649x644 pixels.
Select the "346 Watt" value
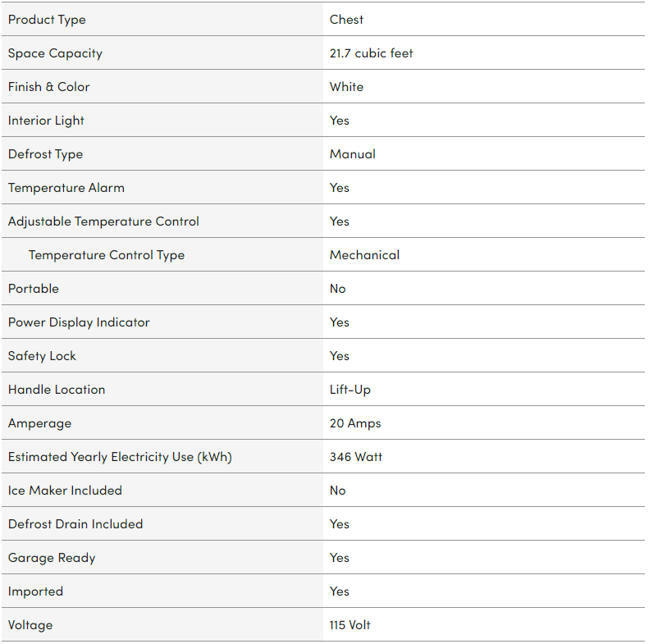click(x=356, y=457)
